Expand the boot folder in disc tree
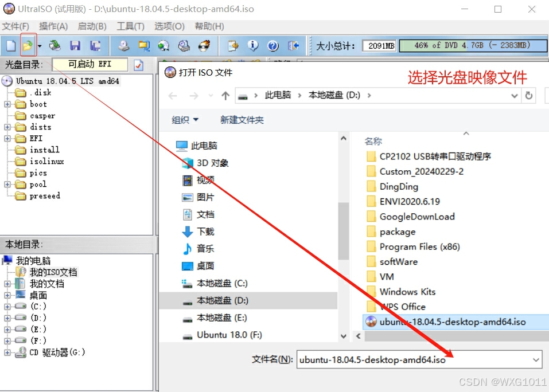The width and height of the screenshot is (549, 392). (7, 104)
